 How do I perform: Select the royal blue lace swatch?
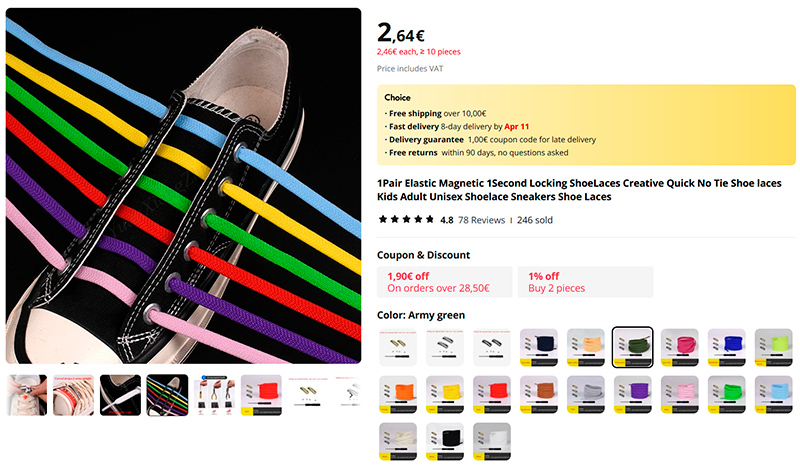(726, 347)
